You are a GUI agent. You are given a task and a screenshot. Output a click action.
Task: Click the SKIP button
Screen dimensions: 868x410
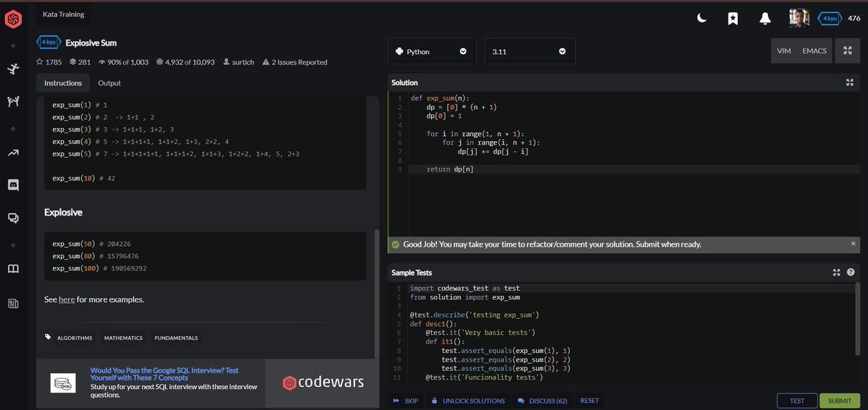[x=405, y=401]
